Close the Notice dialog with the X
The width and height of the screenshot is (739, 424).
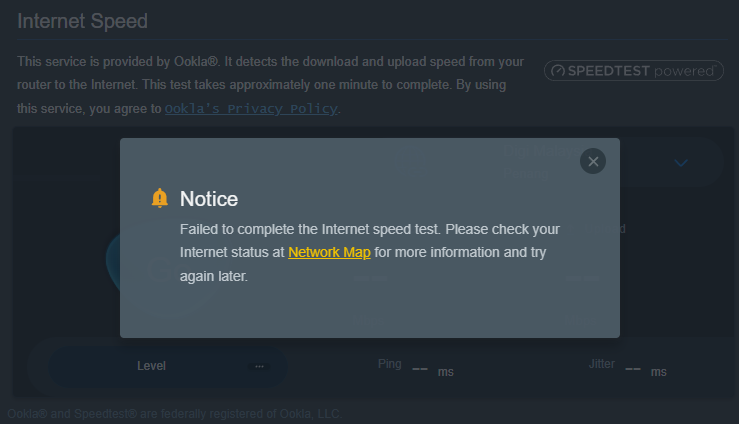(592, 161)
